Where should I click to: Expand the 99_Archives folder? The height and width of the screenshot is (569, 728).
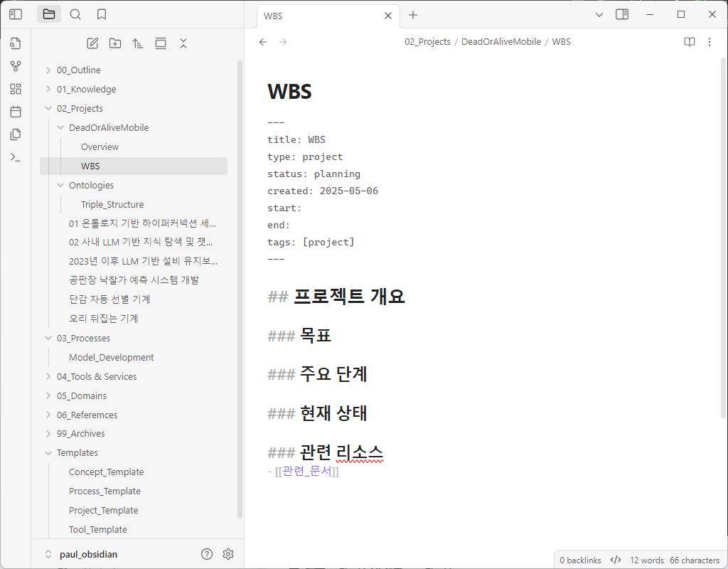pos(48,433)
